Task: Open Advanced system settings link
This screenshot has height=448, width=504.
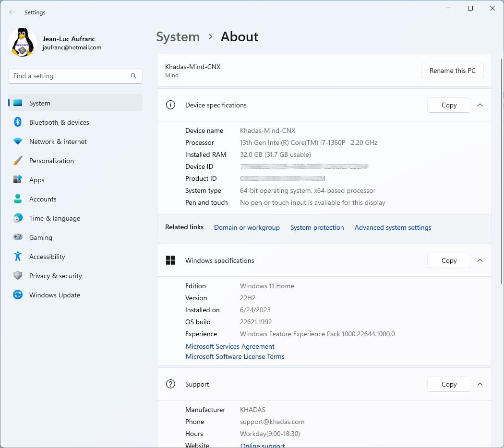Action: 393,227
